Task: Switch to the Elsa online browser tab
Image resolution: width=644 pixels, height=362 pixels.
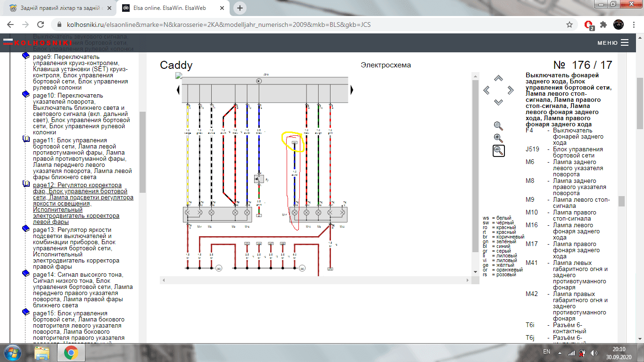Action: click(x=172, y=8)
